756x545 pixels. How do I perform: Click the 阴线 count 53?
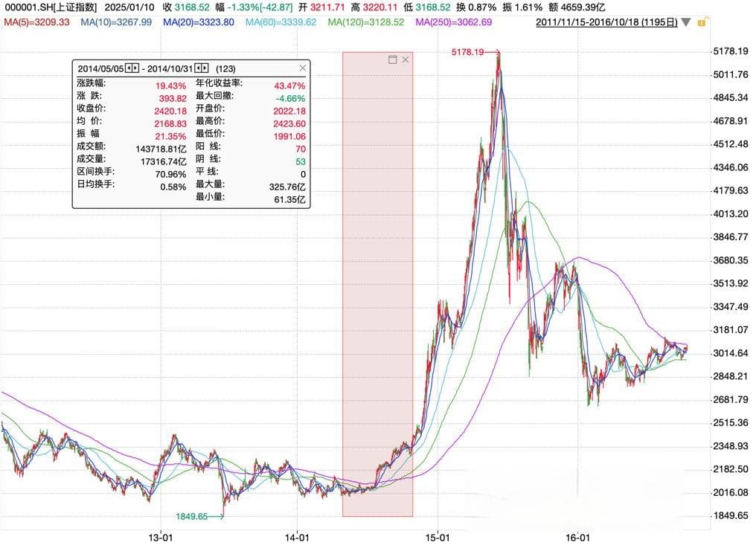pos(301,161)
